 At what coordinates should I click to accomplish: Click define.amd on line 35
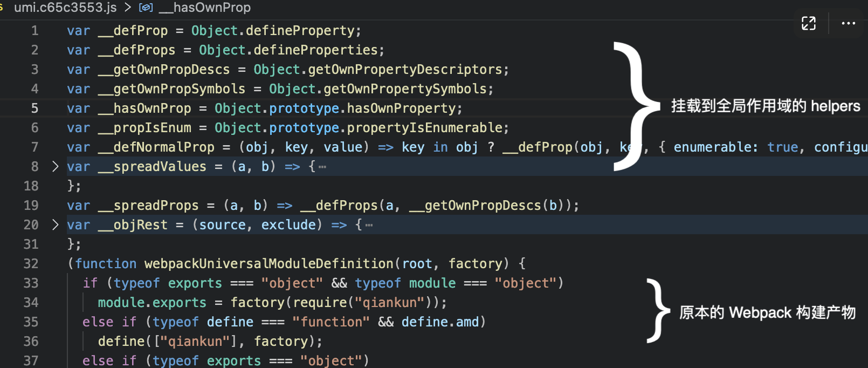point(440,322)
